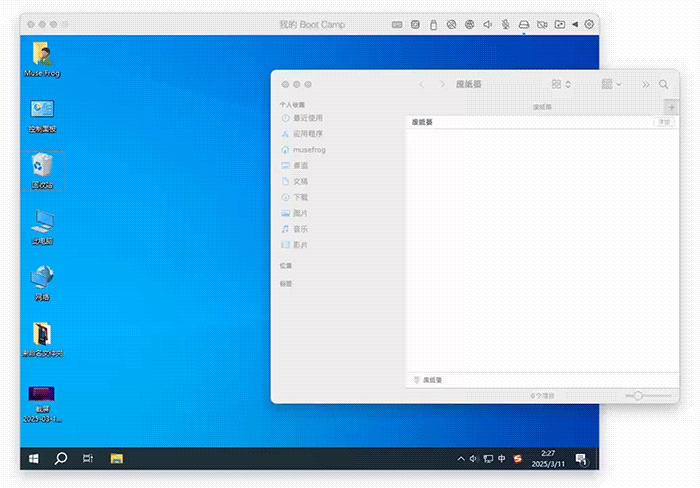The height and width of the screenshot is (488, 700).
Task: Open Task View in the Windows taskbar
Action: [x=88, y=459]
